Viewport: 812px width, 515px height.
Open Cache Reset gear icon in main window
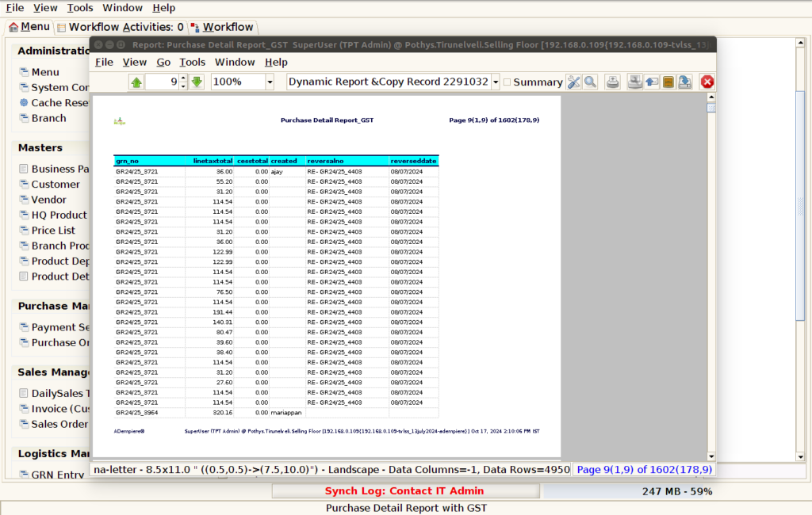24,102
